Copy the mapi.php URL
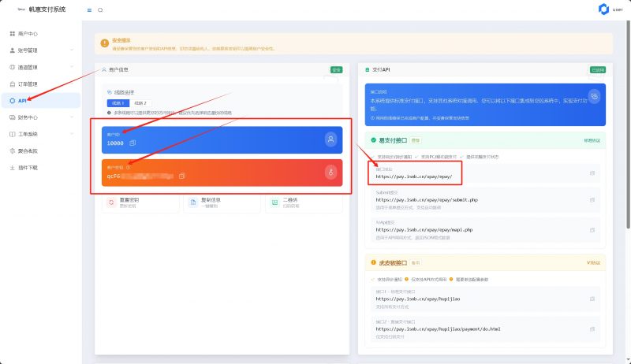The width and height of the screenshot is (631, 364). tap(592, 229)
